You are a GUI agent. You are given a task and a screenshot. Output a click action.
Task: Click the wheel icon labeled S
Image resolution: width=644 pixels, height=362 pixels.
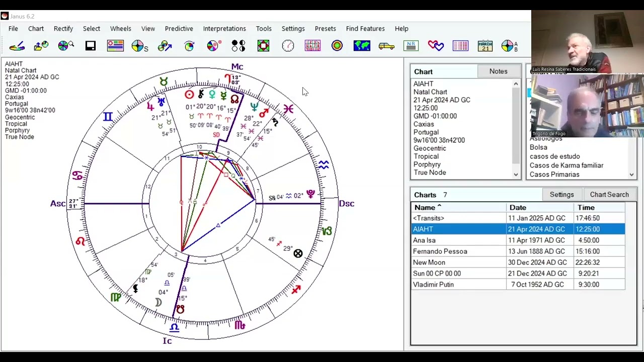pyautogui.click(x=140, y=46)
